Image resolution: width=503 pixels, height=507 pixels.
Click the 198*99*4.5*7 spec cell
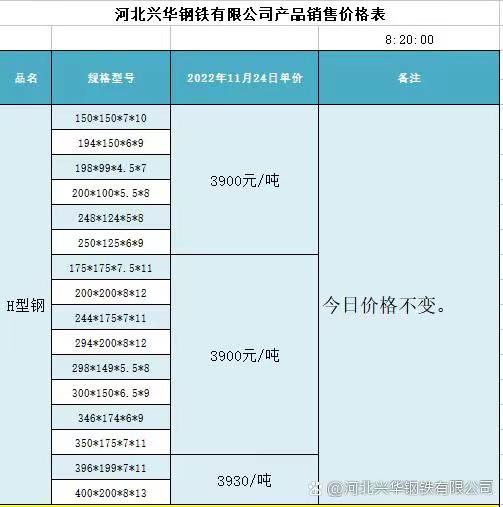pyautogui.click(x=111, y=168)
